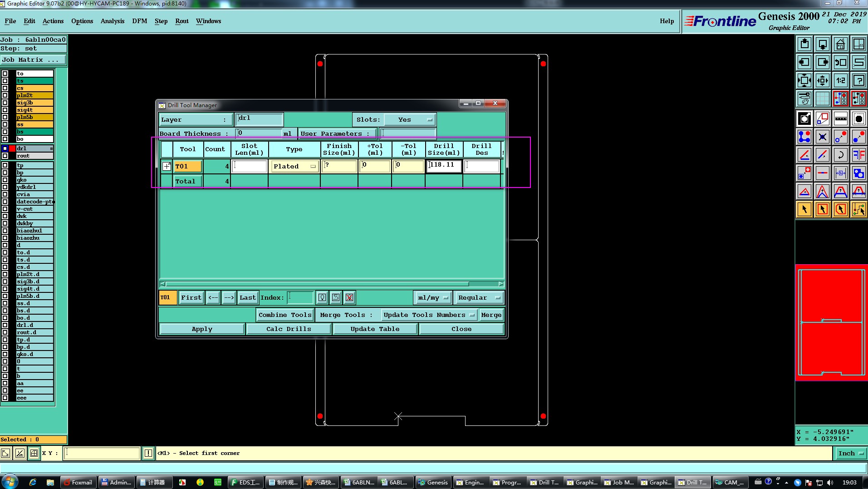Click the left arrow of the table scrollbar
The image size is (868, 489).
coord(163,284)
